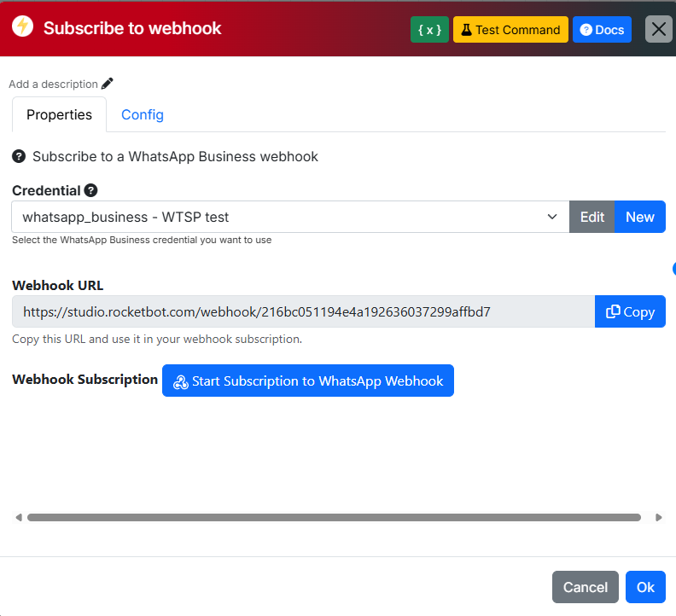Open the Docs help page

[602, 30]
